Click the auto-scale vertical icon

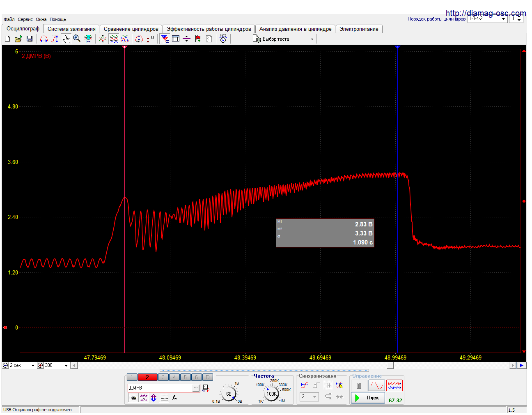point(139,39)
